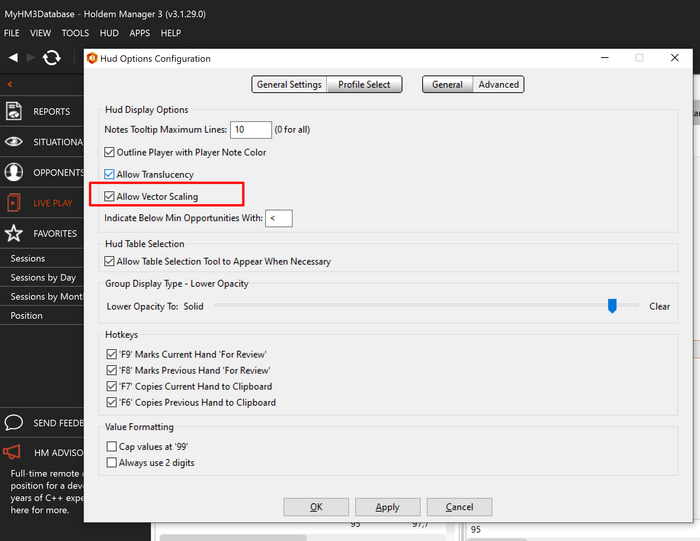
Task: Click the OK button
Action: click(x=316, y=507)
